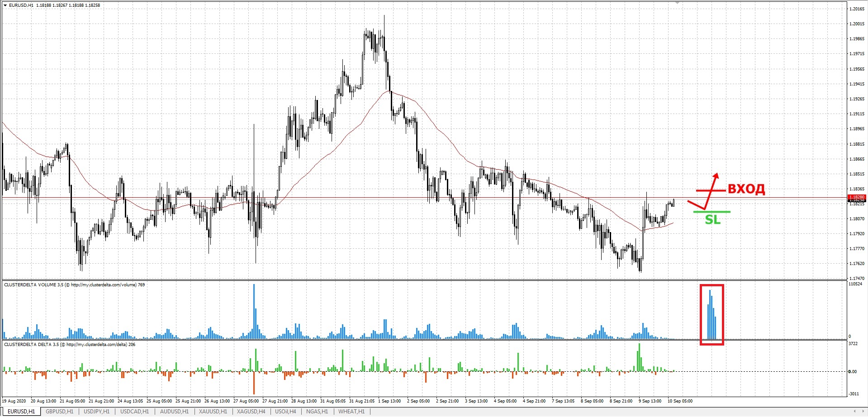The width and height of the screenshot is (868, 417).
Task: Click the 1.20015 price scale label
Action: click(x=857, y=24)
